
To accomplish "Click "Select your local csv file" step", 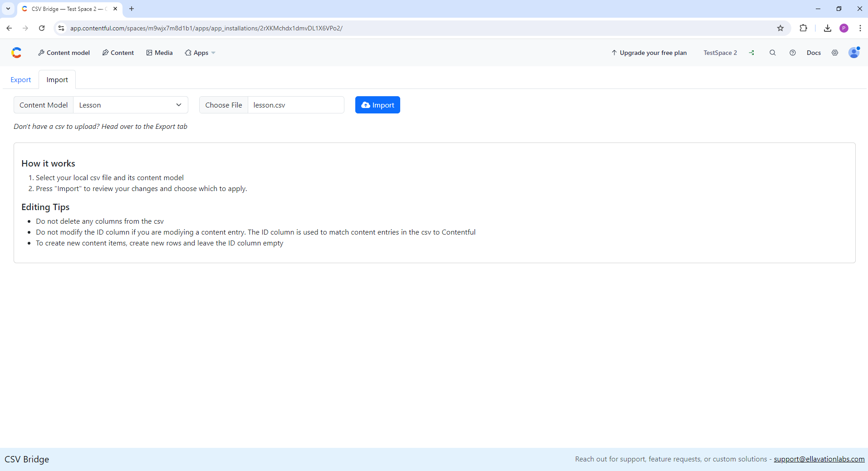I will 110,178.
